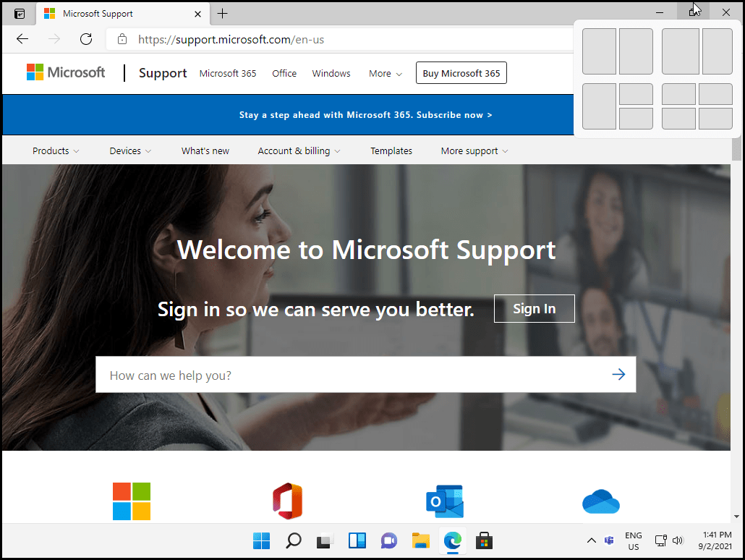This screenshot has width=745, height=560.
Task: Open volume speaker tray icon
Action: 678,540
